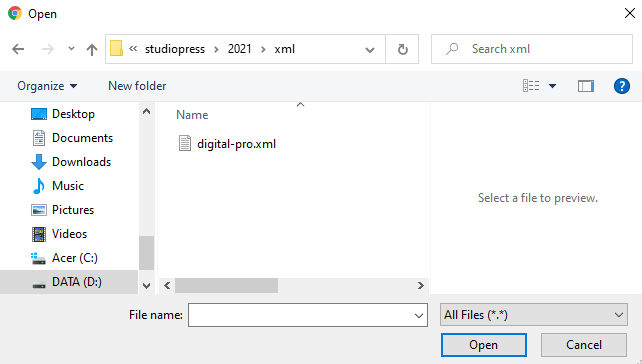Click the horizontal scrollbar right arrow
This screenshot has width=642, height=364.
coord(420,285)
